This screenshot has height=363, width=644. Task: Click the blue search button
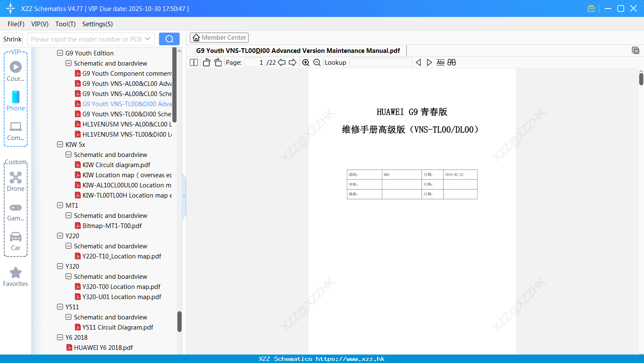[x=169, y=39]
